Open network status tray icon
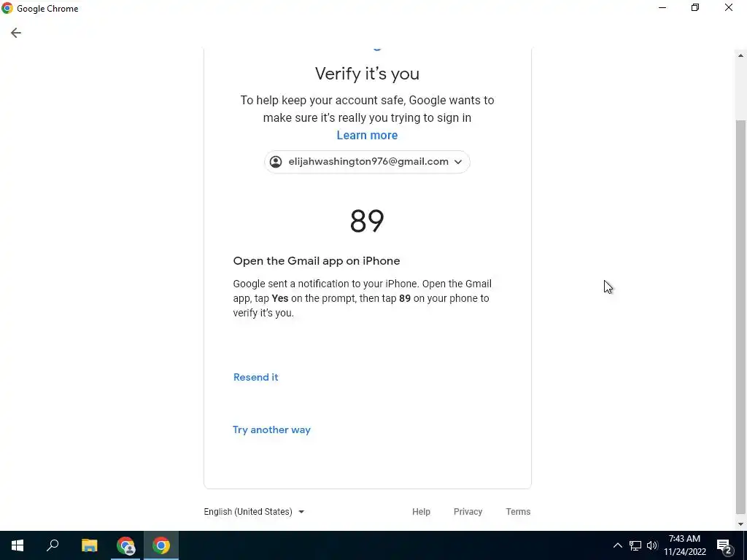The height and width of the screenshot is (560, 747). [635, 545]
